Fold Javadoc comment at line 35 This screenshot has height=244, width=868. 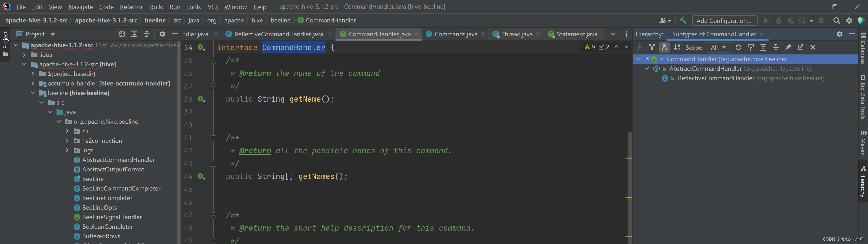tap(213, 60)
